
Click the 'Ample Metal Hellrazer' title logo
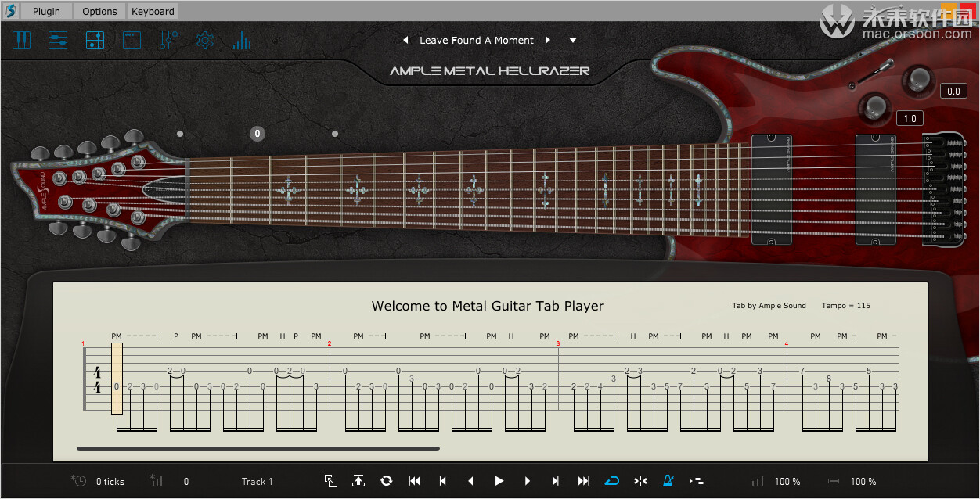pos(490,71)
